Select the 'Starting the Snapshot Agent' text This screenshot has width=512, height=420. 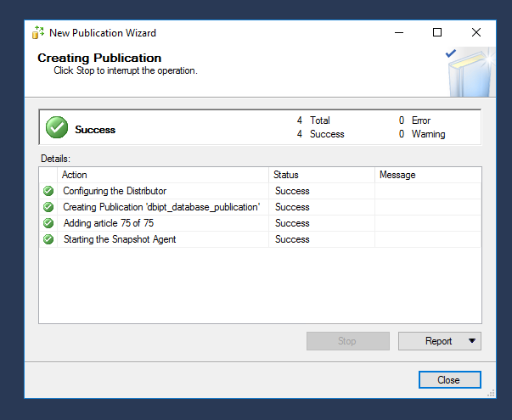tap(120, 239)
